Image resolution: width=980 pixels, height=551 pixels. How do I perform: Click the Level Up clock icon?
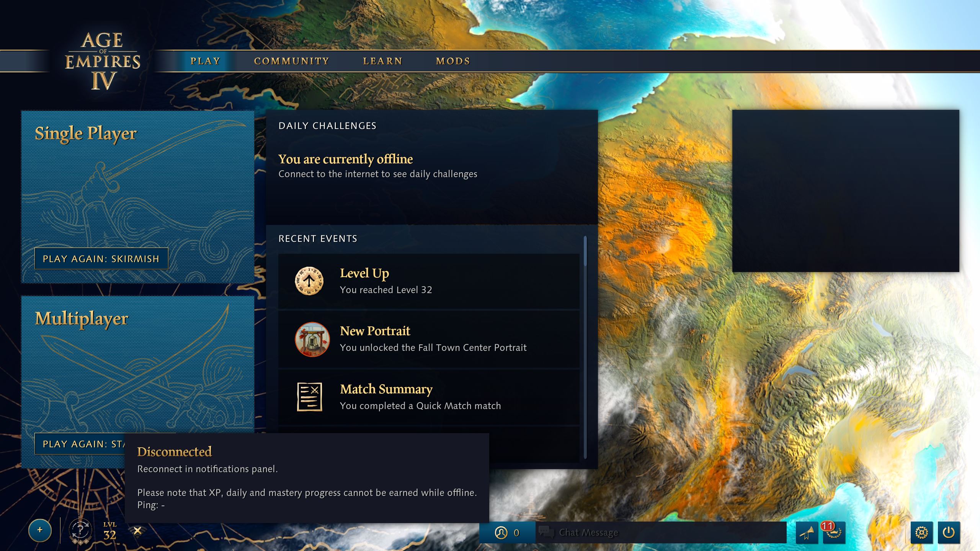[309, 281]
